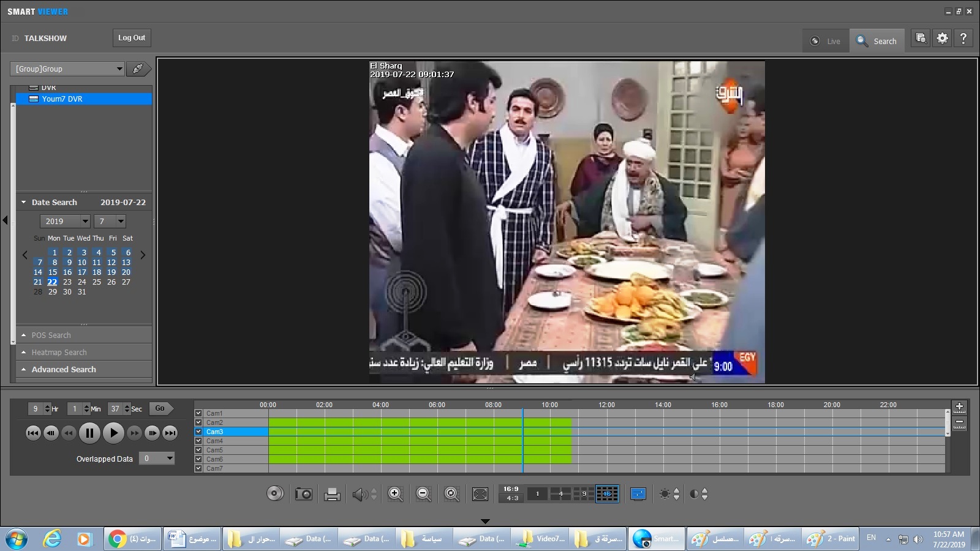The width and height of the screenshot is (980, 551).
Task: Select July 22 in the calendar
Action: tap(52, 282)
